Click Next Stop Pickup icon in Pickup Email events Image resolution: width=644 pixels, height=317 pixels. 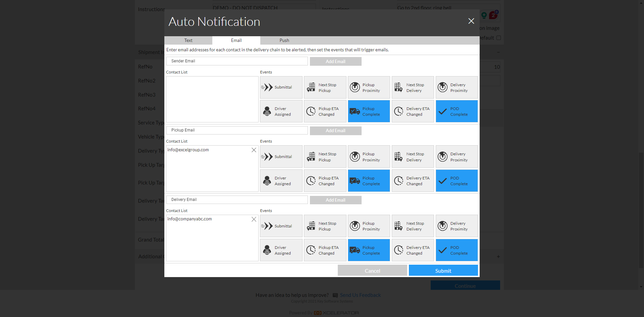pos(311,157)
